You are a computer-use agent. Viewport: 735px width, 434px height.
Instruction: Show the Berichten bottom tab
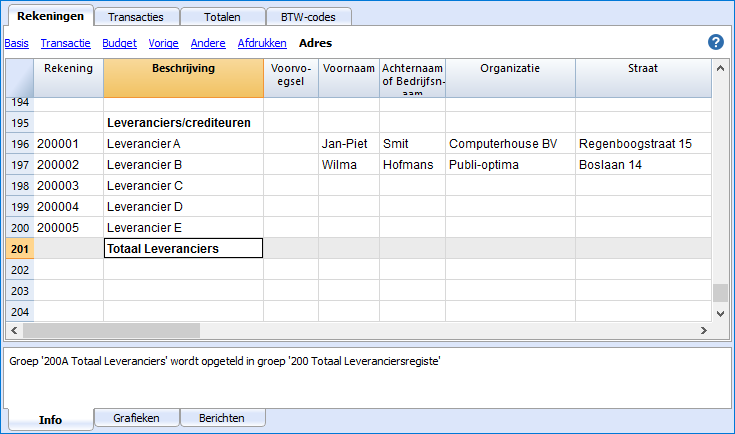pyautogui.click(x=222, y=418)
